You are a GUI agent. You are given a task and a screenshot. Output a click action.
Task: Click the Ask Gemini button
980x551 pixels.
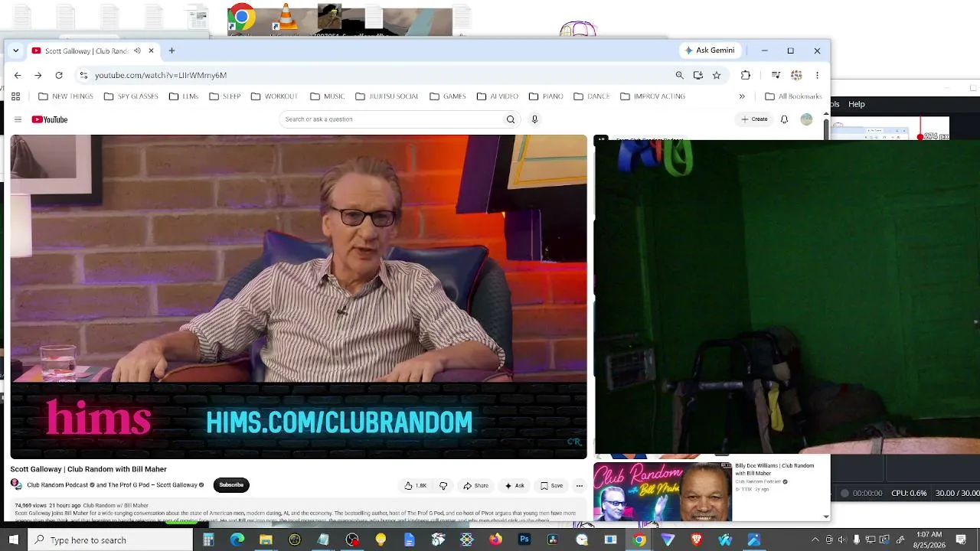710,51
